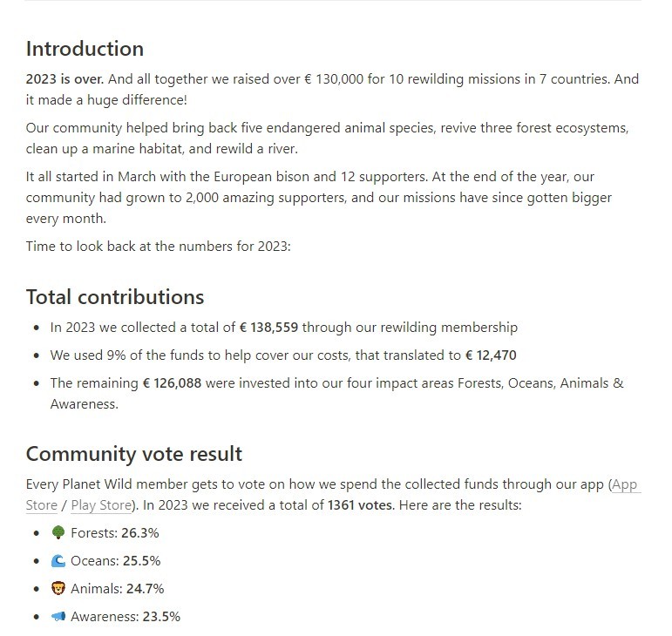The image size is (672, 636).
Task: Click the Oceans wave emoji icon
Action: pyautogui.click(x=58, y=560)
